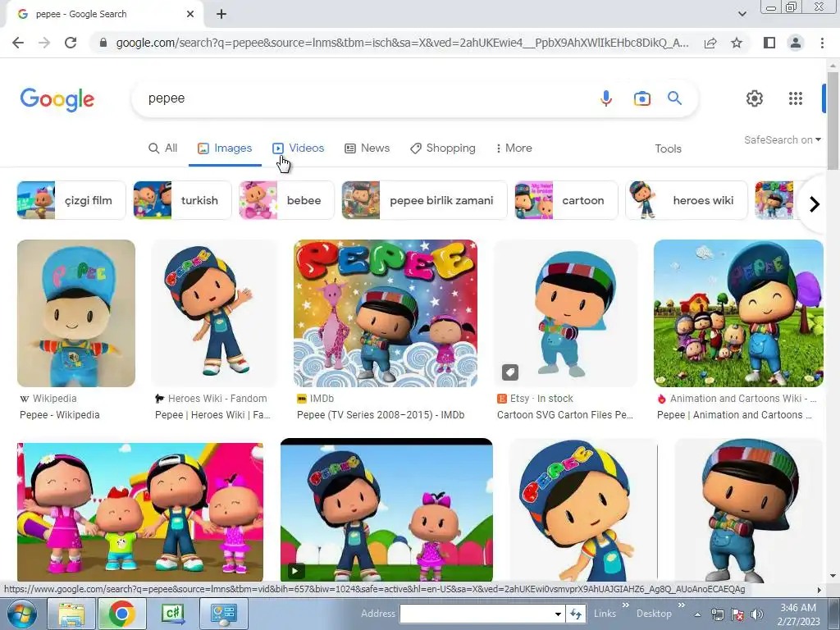
Task: Search by image with camera icon
Action: [x=641, y=98]
